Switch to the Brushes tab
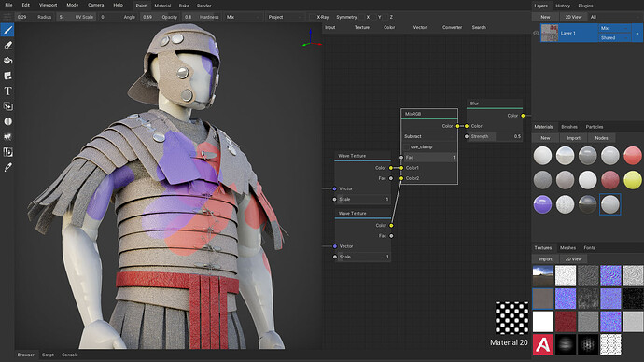The width and height of the screenshot is (644, 362). (x=569, y=127)
